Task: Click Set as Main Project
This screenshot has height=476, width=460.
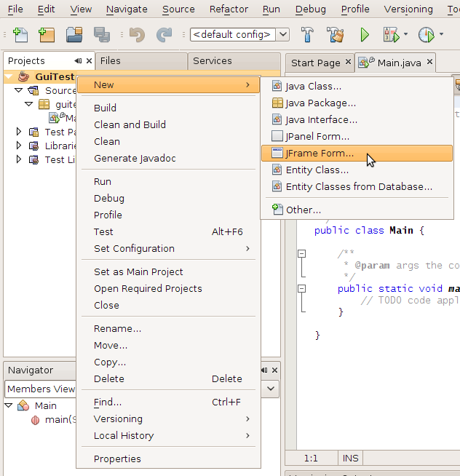Action: tap(169, 271)
